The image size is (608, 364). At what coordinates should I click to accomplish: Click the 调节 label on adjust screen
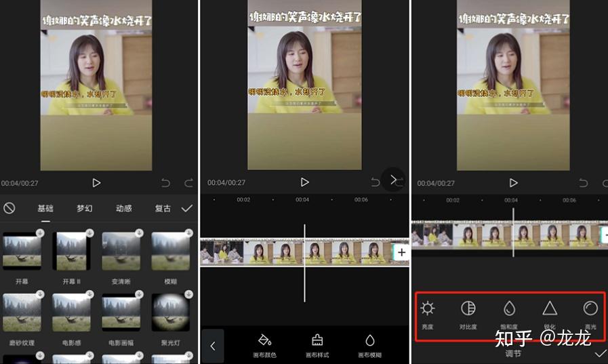pyautogui.click(x=513, y=353)
